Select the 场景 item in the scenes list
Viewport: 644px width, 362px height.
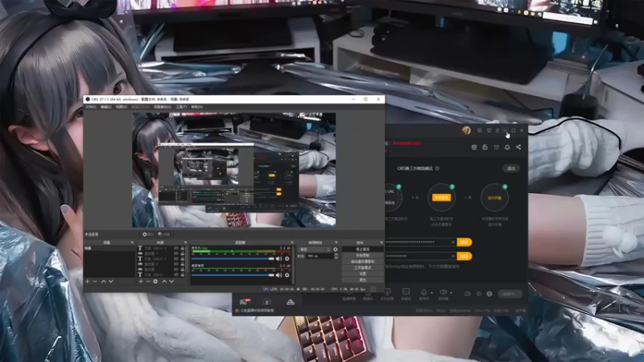coord(109,249)
